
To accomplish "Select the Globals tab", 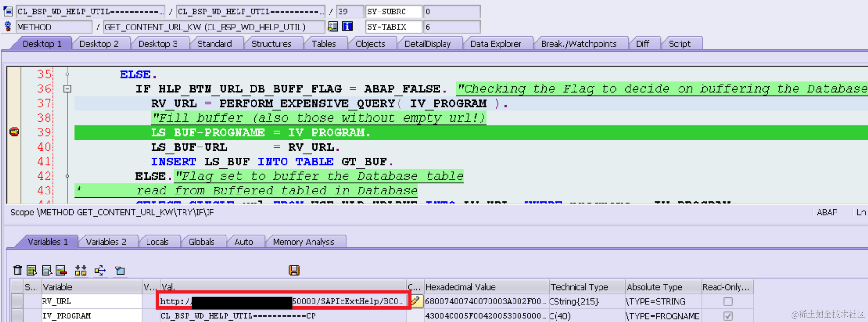I will (x=202, y=242).
